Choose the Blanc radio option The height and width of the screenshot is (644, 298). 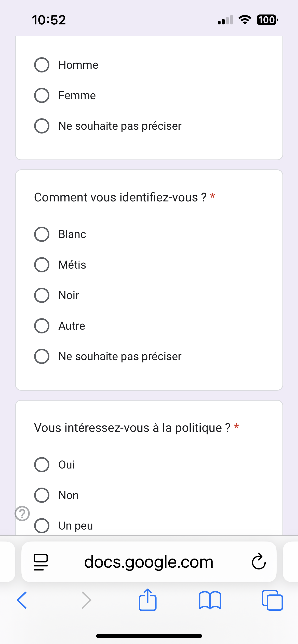pos(42,234)
